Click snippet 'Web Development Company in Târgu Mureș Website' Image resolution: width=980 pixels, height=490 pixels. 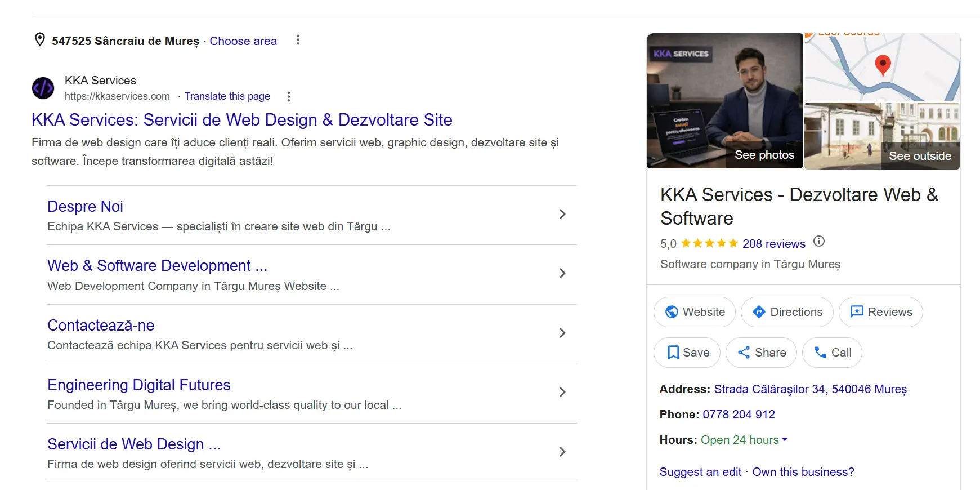(x=193, y=286)
